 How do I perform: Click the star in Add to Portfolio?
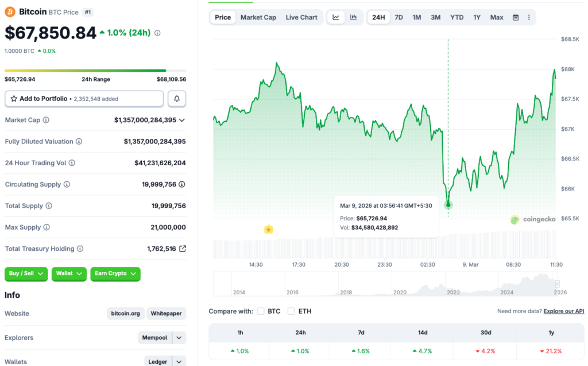[x=14, y=99]
